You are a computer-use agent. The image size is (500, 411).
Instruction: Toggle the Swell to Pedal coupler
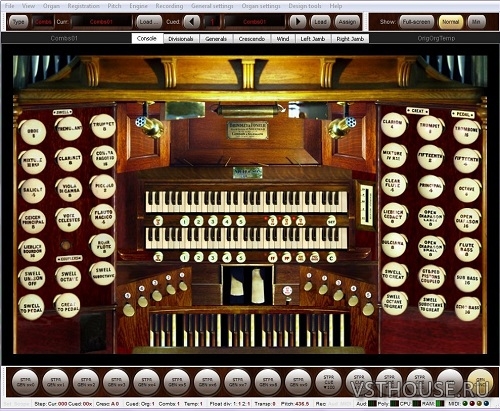click(x=32, y=307)
